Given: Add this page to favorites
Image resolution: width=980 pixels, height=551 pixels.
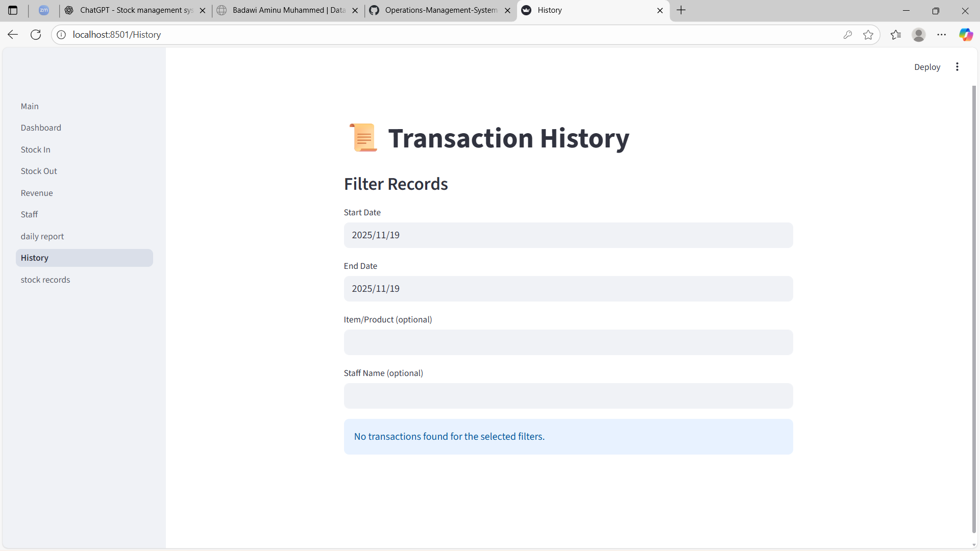Looking at the screenshot, I should [868, 35].
